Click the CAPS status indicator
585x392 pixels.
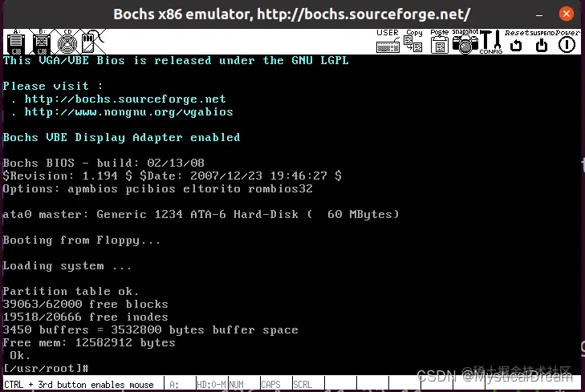(276, 384)
